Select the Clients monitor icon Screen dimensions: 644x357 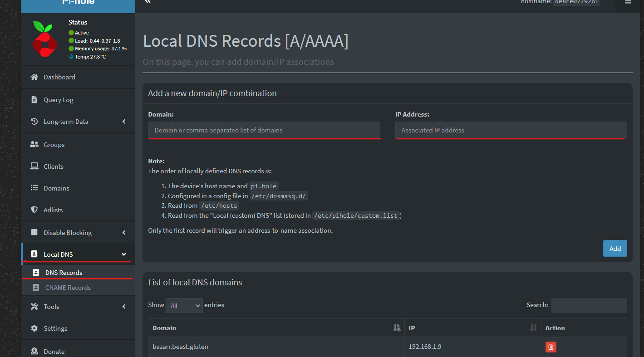click(34, 166)
